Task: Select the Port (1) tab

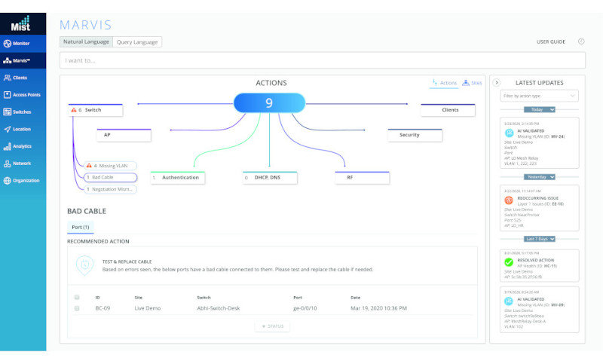Action: pyautogui.click(x=80, y=227)
